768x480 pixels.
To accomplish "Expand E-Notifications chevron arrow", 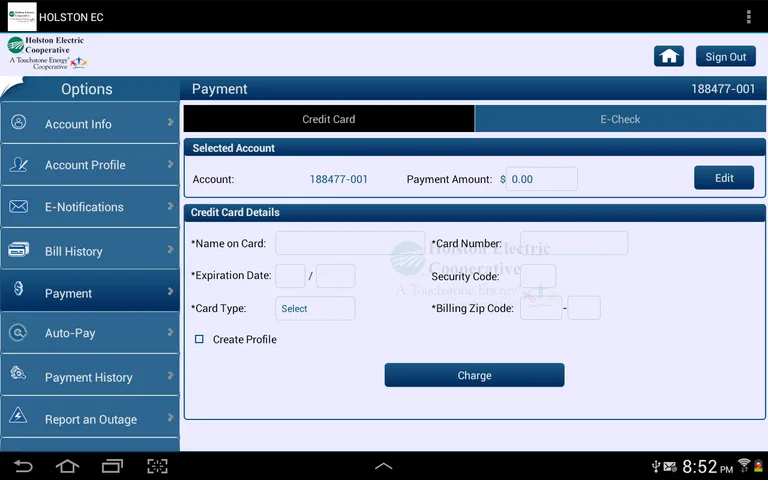I will [170, 206].
